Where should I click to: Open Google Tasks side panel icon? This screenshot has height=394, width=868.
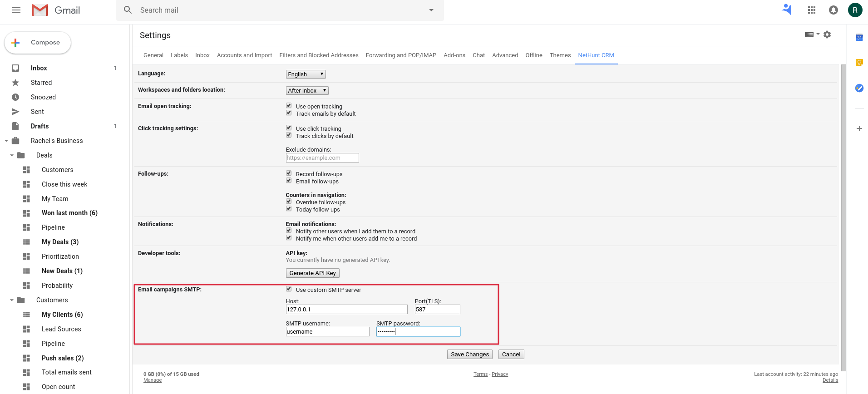click(859, 88)
